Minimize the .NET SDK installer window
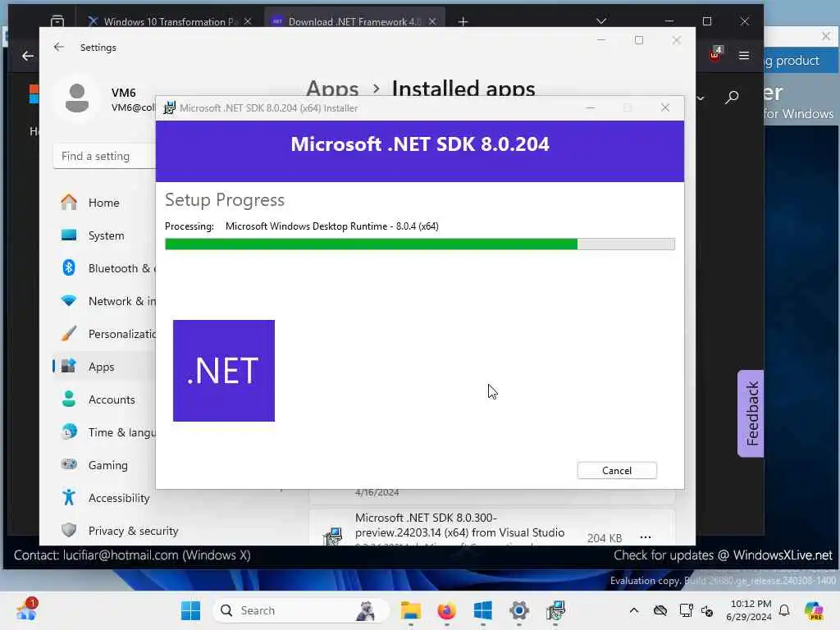 click(591, 107)
